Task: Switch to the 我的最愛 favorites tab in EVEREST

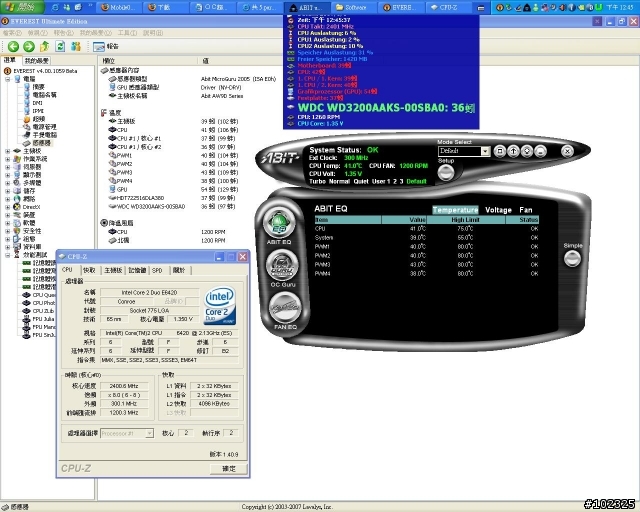Action: 36,61
